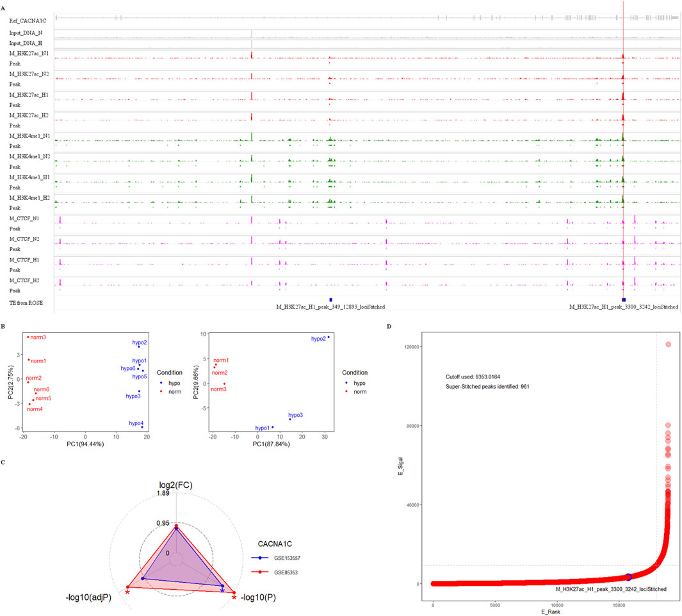Select the norm5 point label
Screen dimensions: 682x616
pyautogui.click(x=44, y=398)
